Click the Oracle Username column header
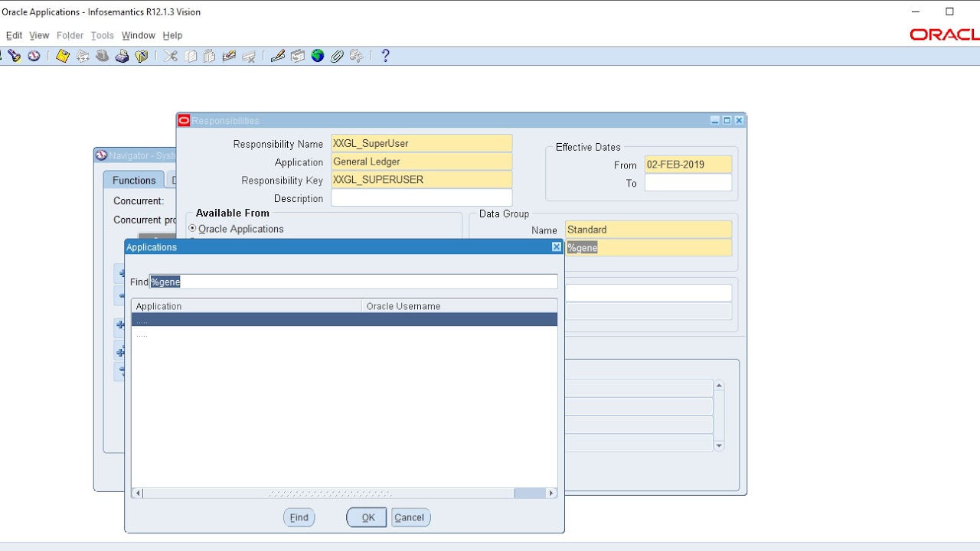The height and width of the screenshot is (551, 980). tap(459, 306)
